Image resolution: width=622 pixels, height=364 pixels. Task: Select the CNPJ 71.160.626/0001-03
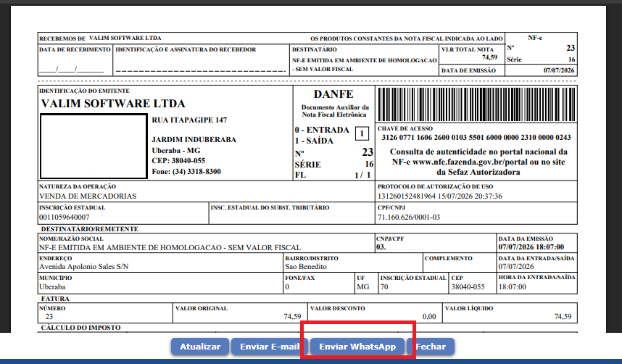(x=409, y=217)
